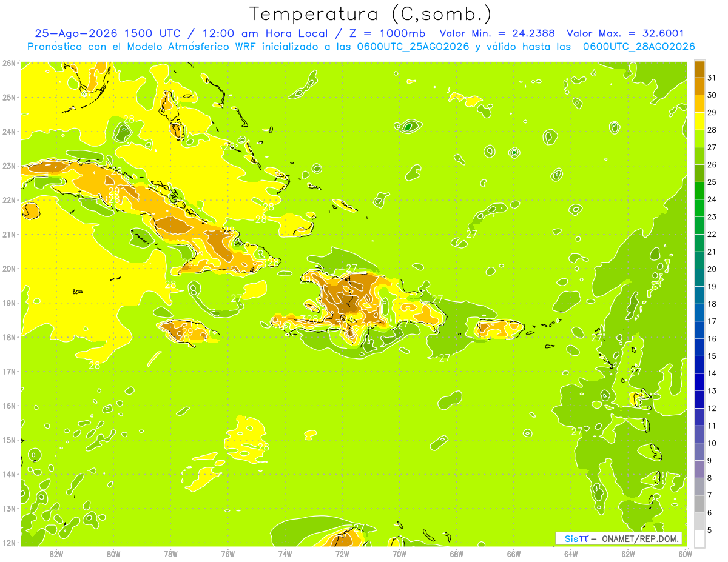Click the legend value '31'

[712, 78]
